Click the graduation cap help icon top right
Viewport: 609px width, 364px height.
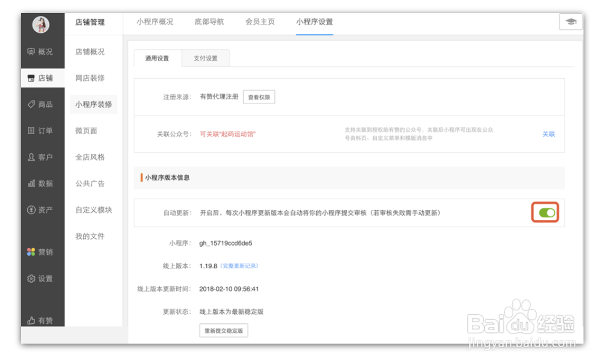tap(572, 22)
